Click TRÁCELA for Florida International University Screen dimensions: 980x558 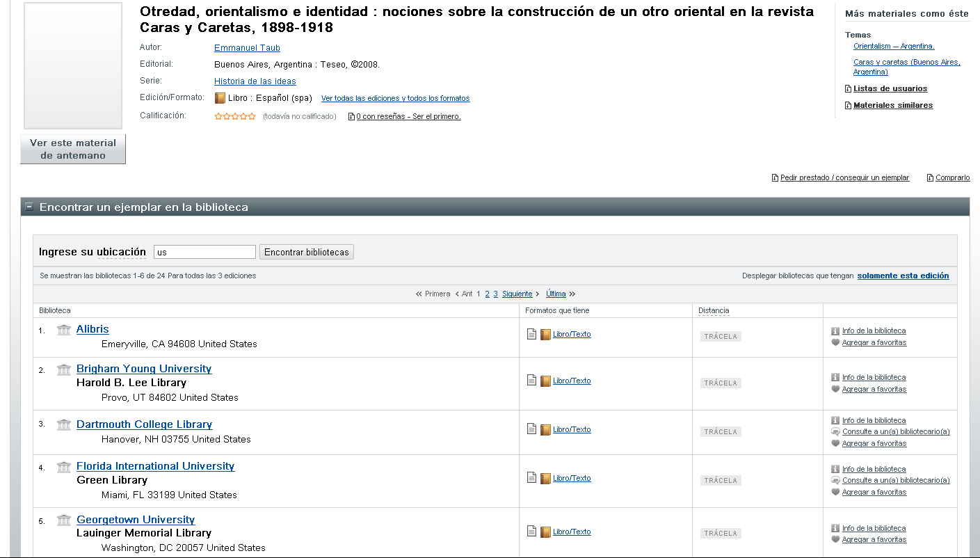pyautogui.click(x=721, y=481)
